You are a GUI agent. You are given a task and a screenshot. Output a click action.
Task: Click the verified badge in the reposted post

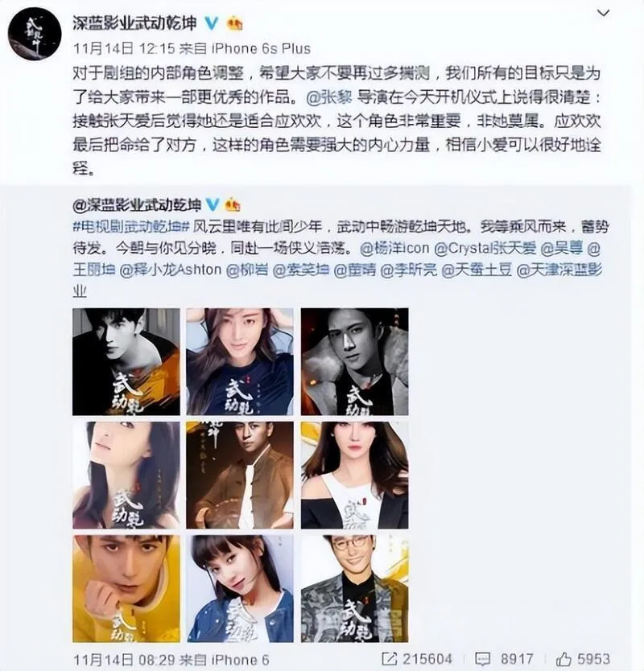click(213, 205)
